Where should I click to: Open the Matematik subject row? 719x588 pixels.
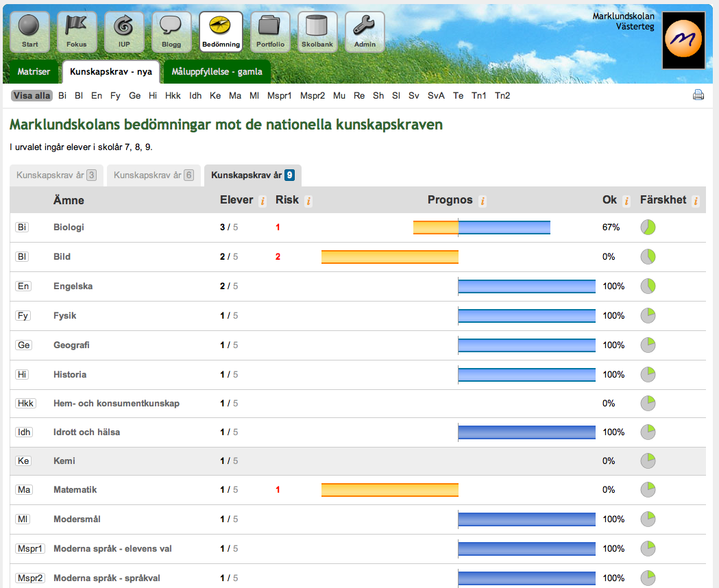[x=77, y=489]
